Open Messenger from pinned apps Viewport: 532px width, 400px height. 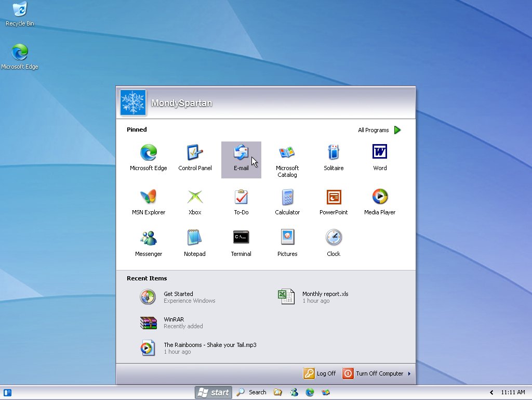[x=149, y=243]
